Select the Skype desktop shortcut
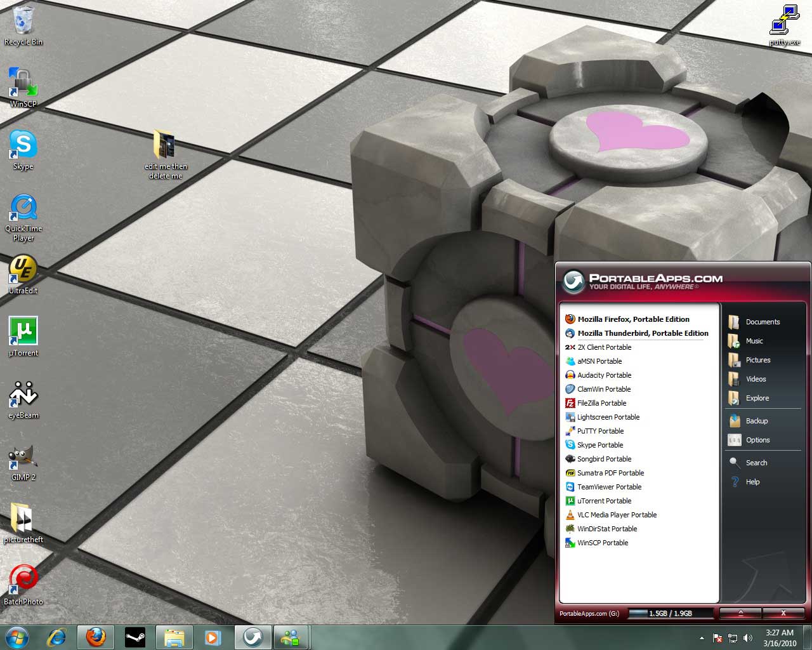Viewport: 812px width, 650px height. [x=23, y=150]
